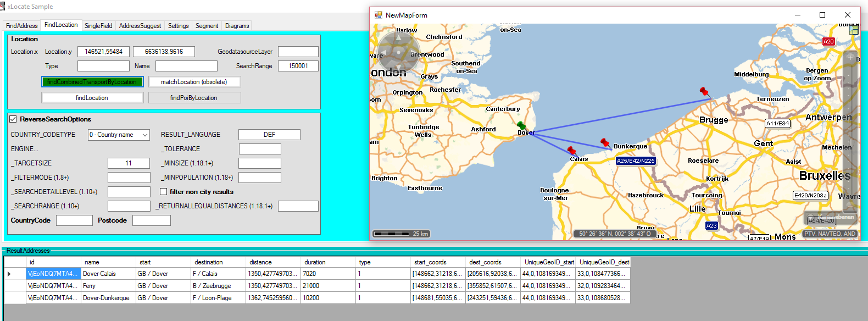868x321 pixels.
Task: Select the Dover-Calais row header arrow
Action: coord(9,274)
